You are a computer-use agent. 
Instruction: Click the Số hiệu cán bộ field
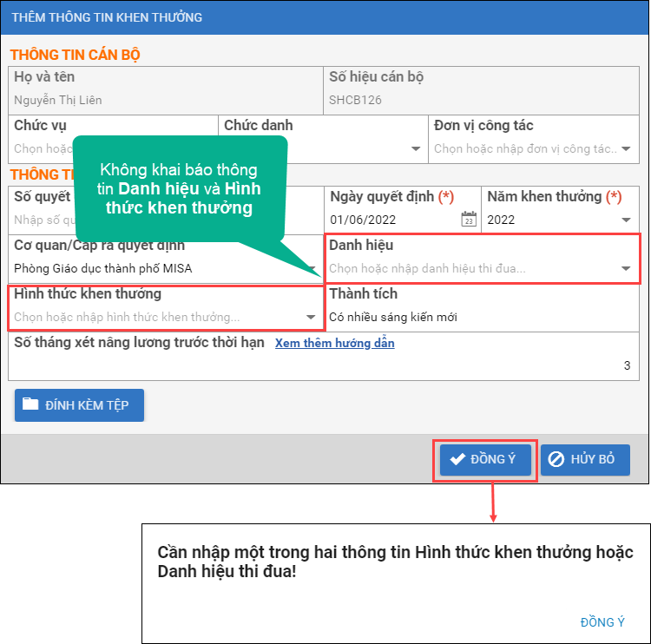[x=482, y=100]
